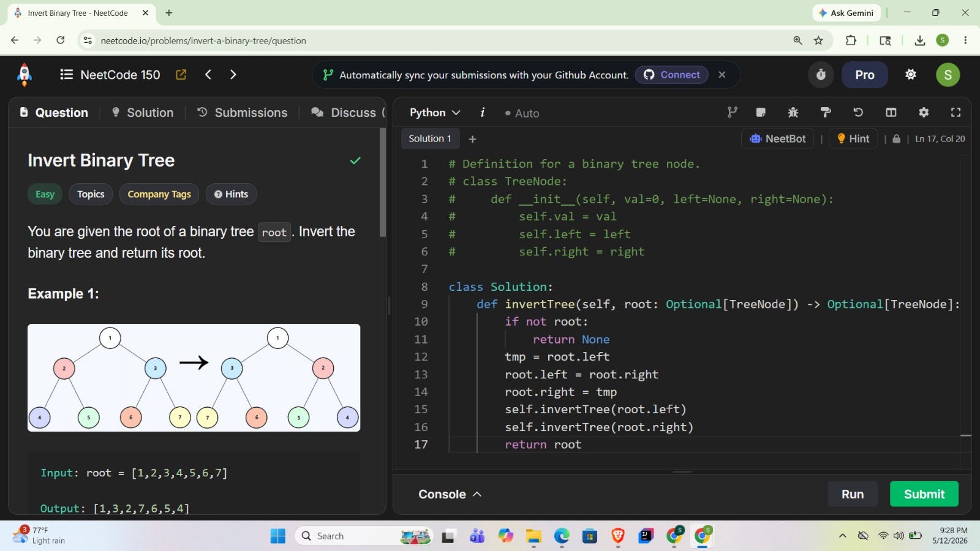Image resolution: width=980 pixels, height=551 pixels.
Task: Switch to the Solution tab
Action: 143,113
